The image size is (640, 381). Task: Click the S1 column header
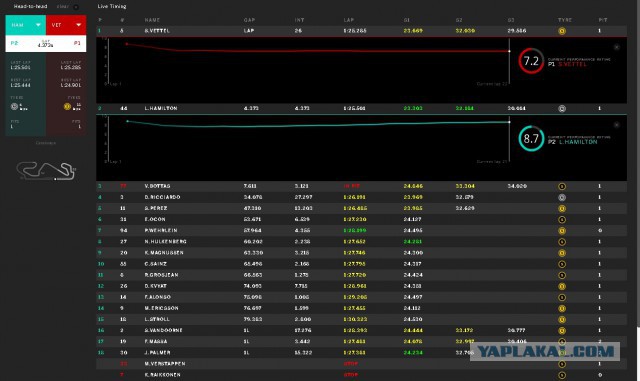[407, 20]
